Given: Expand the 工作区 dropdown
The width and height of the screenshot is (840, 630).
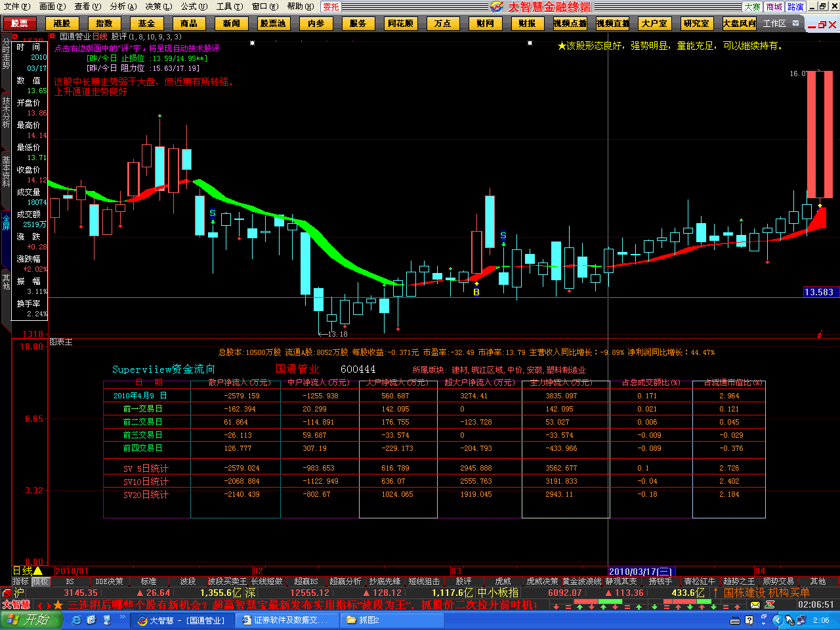Looking at the screenshot, I should (796, 23).
